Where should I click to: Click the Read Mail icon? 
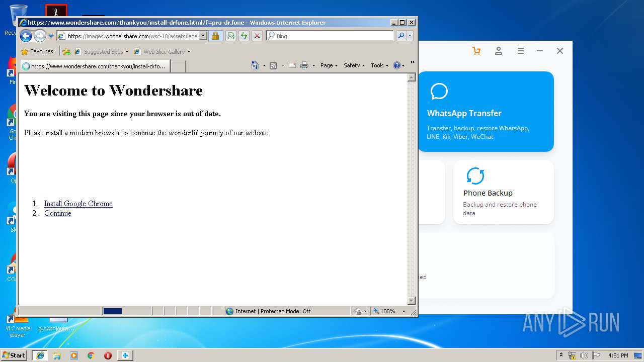point(292,65)
